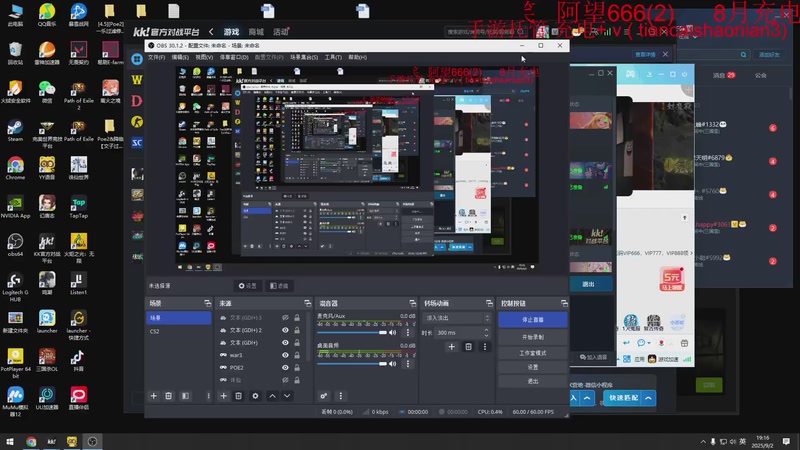Pop out the scene transitions dock
This screenshot has height=450, width=800.
(489, 303)
